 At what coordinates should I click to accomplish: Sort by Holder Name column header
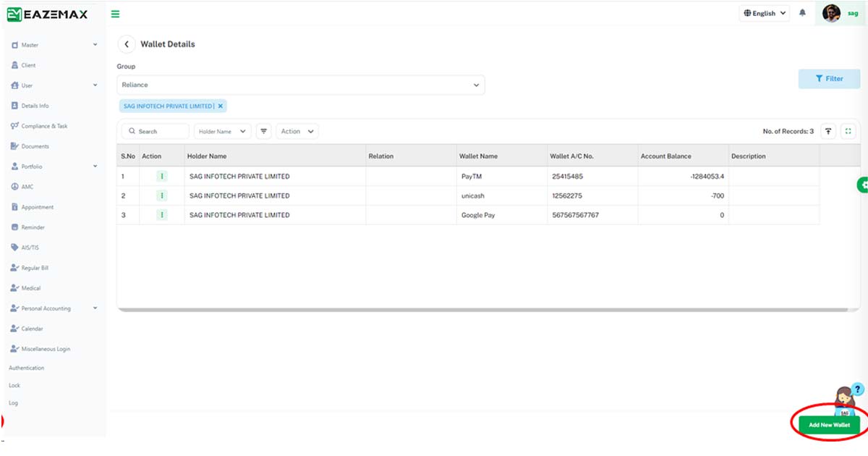coord(275,156)
